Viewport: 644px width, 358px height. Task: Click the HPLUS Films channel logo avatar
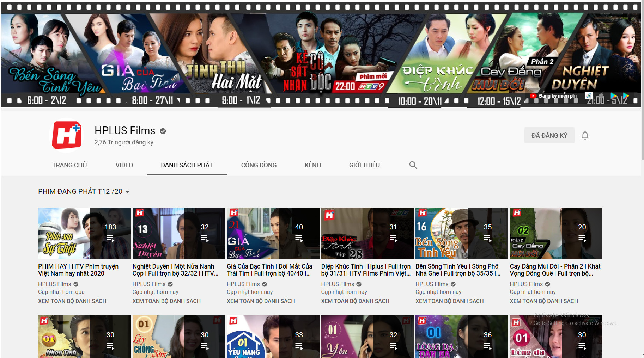click(x=67, y=136)
